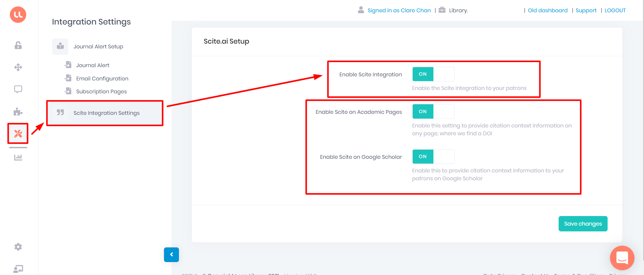644x275 pixels.
Task: Open the bar chart sidebar icon
Action: [x=18, y=157]
